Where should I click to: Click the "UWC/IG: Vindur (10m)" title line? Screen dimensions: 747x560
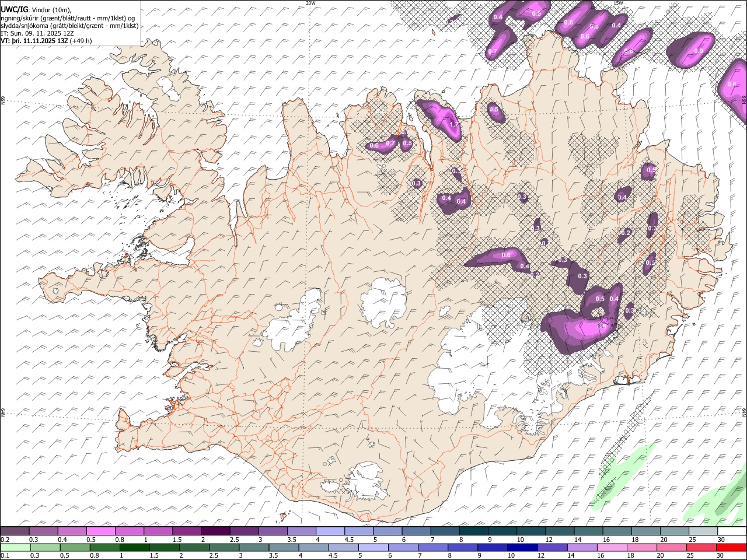point(36,9)
